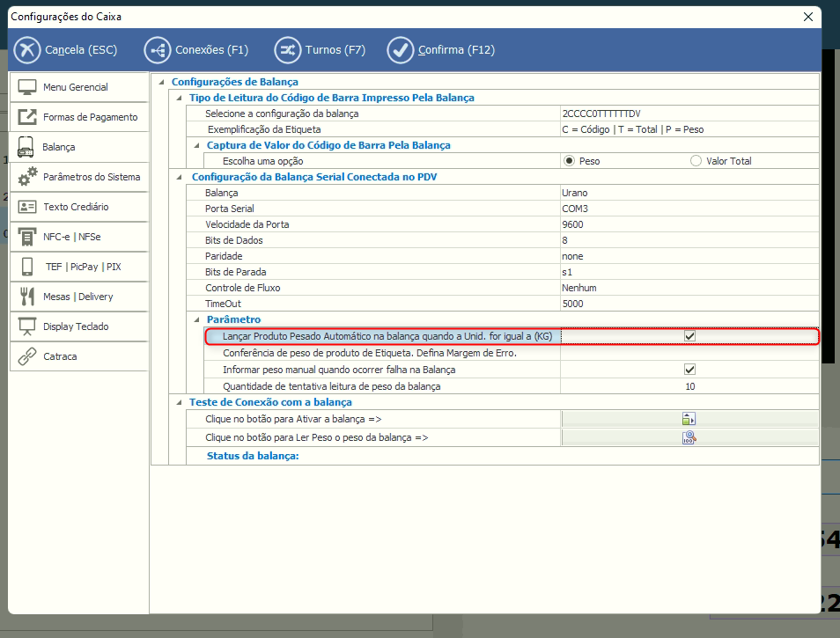Select the Valor Total radio button
The width and height of the screenshot is (840, 638).
[696, 161]
